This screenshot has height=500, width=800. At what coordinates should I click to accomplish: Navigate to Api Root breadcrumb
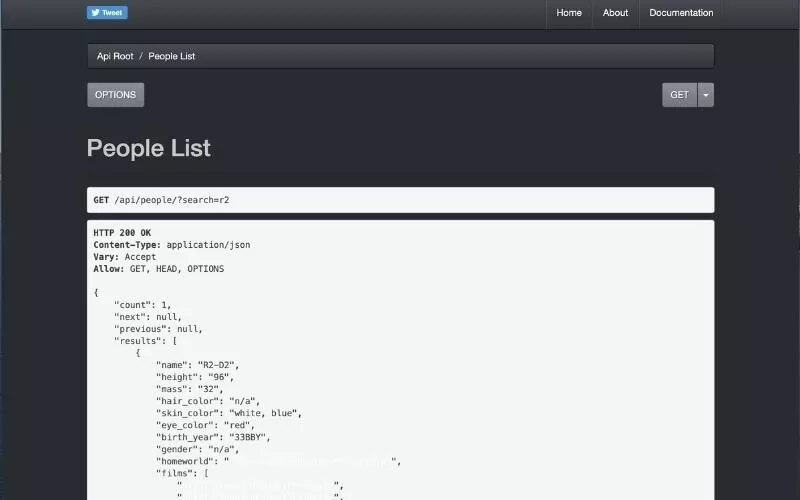coord(115,56)
